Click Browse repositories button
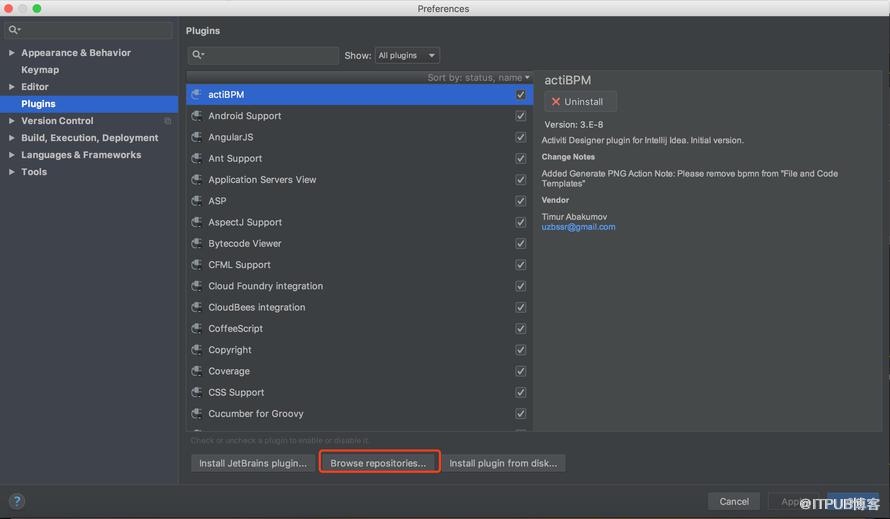This screenshot has width=890, height=519. [x=379, y=463]
